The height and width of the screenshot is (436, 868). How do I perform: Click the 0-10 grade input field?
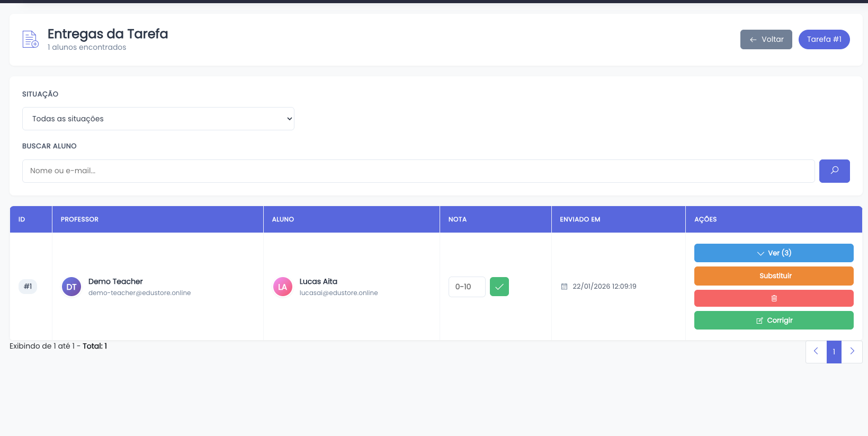tap(467, 287)
